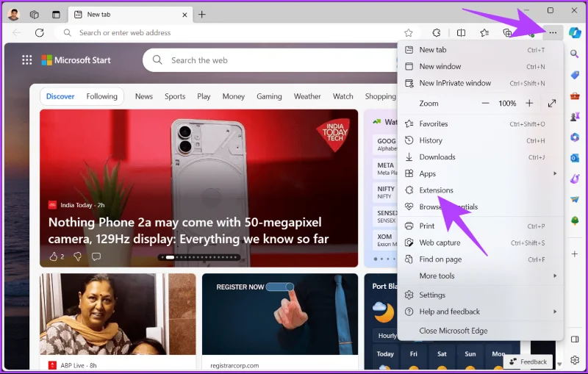Open the REGISTER NOW ad thumbnail
Screen dimensions: 588x374
pyautogui.click(x=280, y=314)
